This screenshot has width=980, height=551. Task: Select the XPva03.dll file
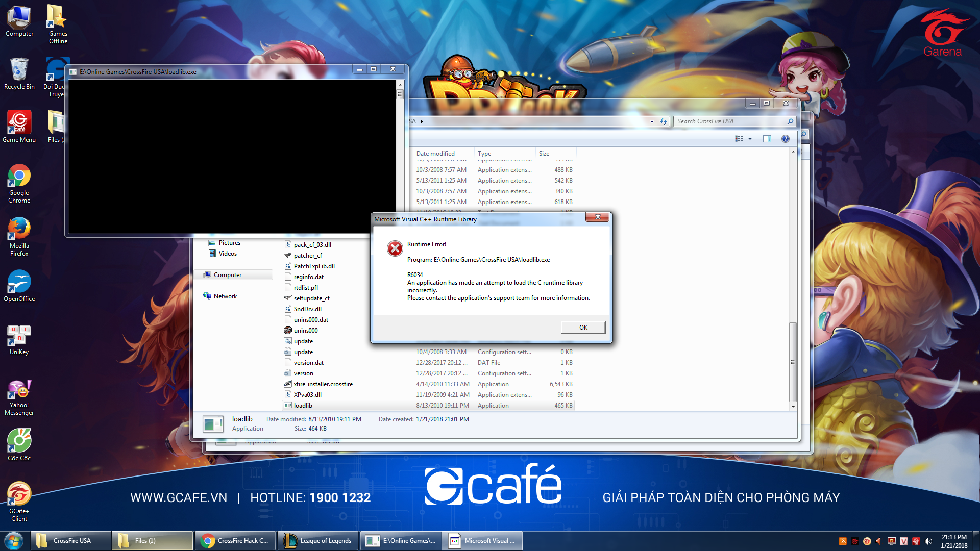pyautogui.click(x=307, y=395)
